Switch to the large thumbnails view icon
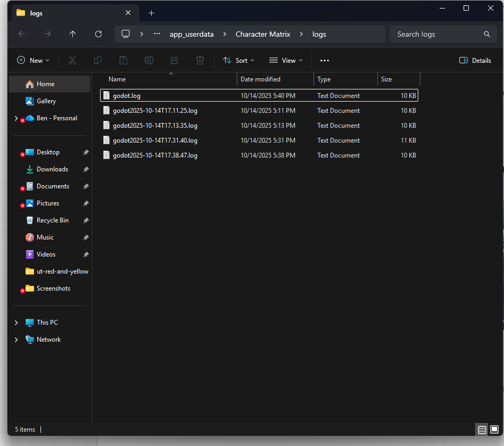The image size is (504, 446). click(494, 430)
